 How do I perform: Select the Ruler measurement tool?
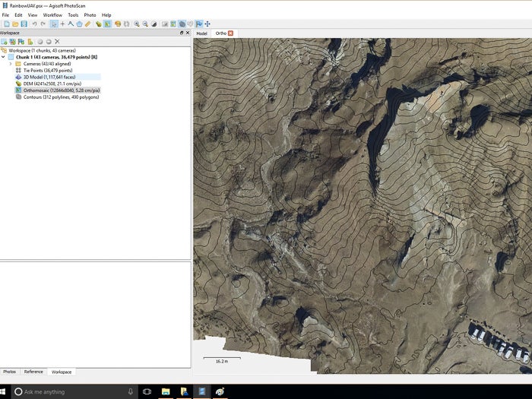88,24
